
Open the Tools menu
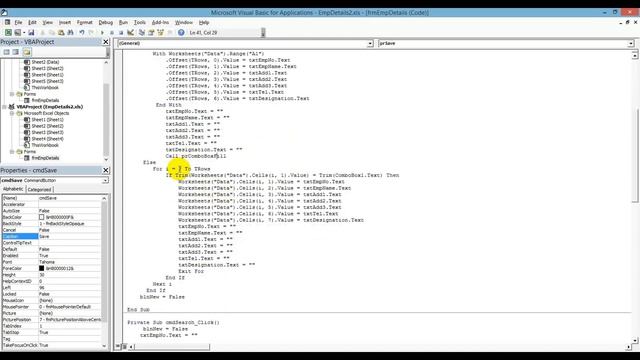140,22
